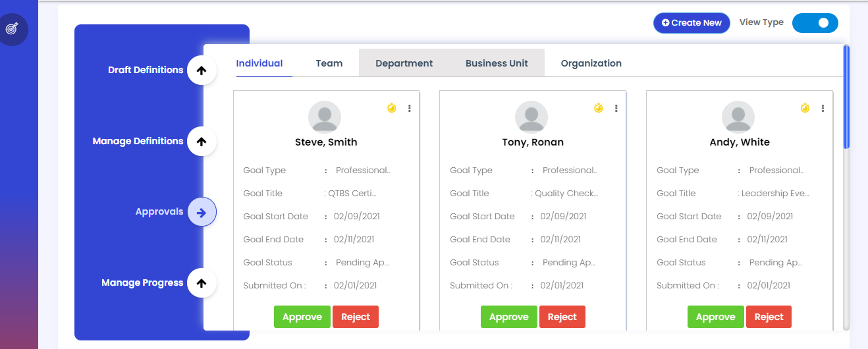The height and width of the screenshot is (349, 868).
Task: Click the Create New button
Action: point(692,23)
